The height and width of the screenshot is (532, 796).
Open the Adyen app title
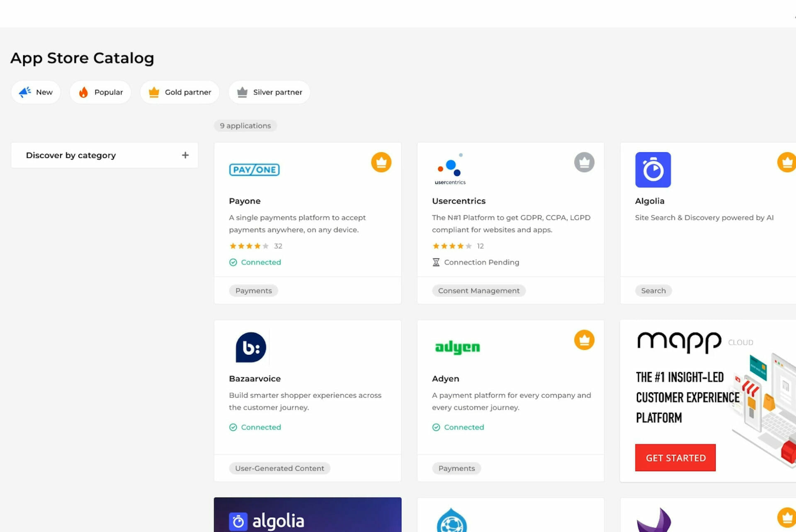click(x=445, y=379)
